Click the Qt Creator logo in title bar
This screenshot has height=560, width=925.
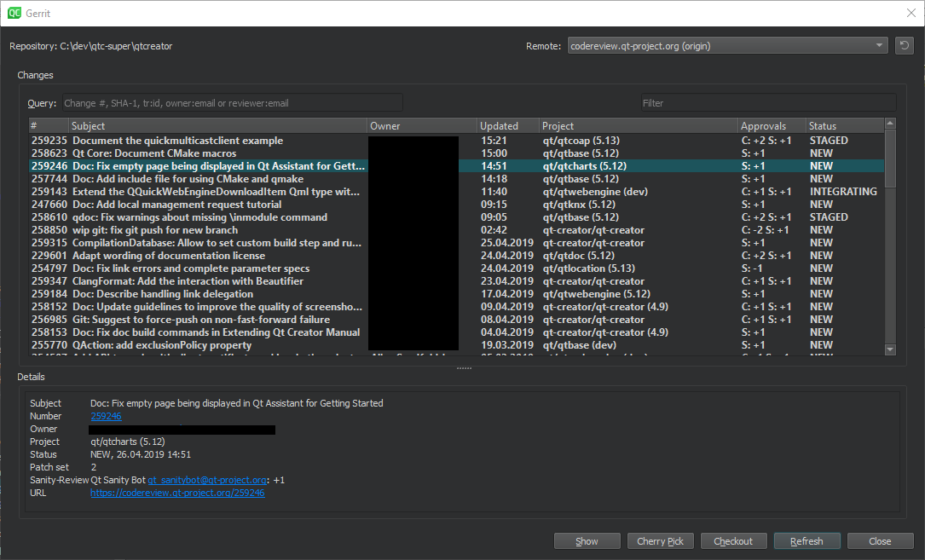pos(14,13)
